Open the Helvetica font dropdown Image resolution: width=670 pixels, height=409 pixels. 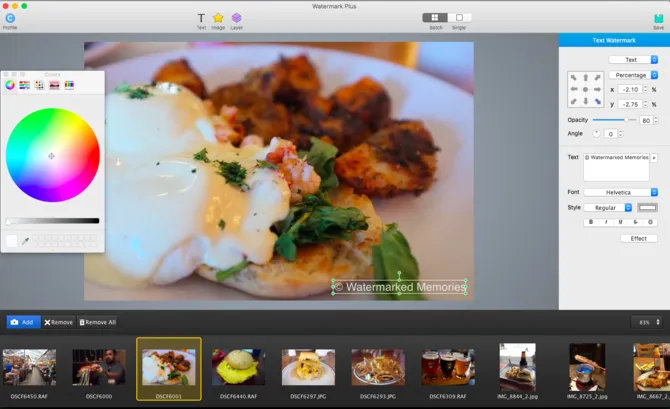(x=620, y=192)
